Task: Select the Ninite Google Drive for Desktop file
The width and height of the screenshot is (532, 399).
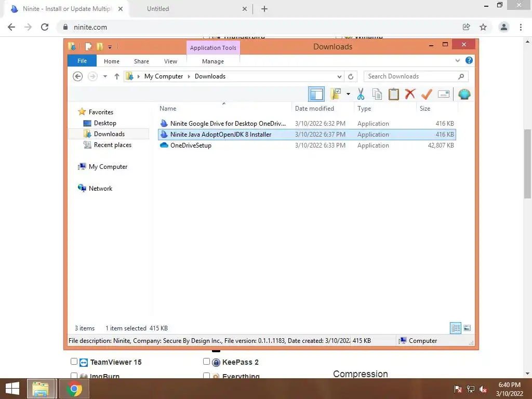Action: (x=307, y=124)
